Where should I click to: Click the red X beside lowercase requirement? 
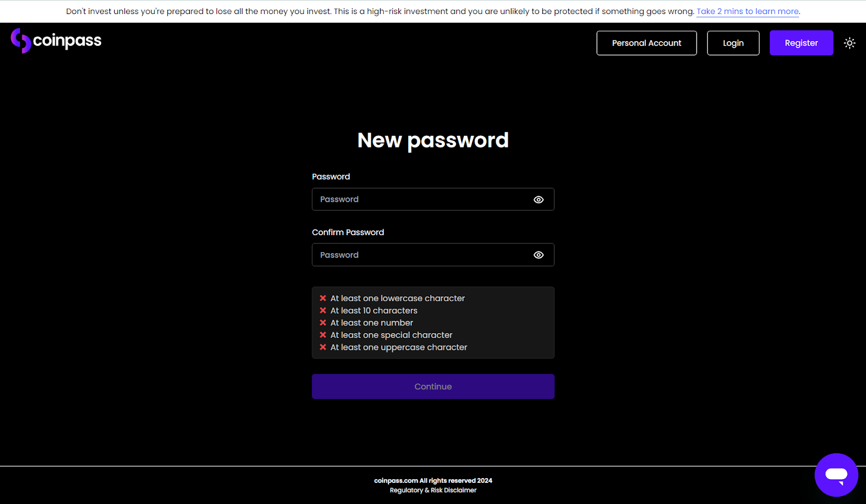coord(323,298)
